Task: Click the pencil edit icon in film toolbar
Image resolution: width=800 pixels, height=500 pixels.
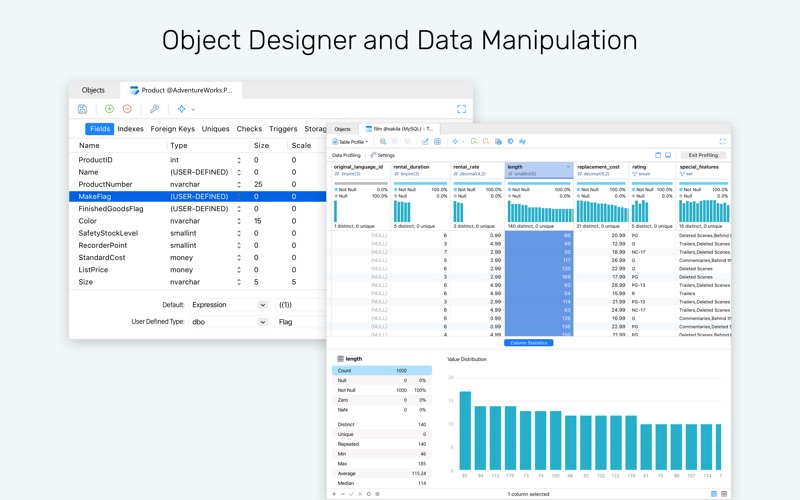Action: [x=425, y=141]
